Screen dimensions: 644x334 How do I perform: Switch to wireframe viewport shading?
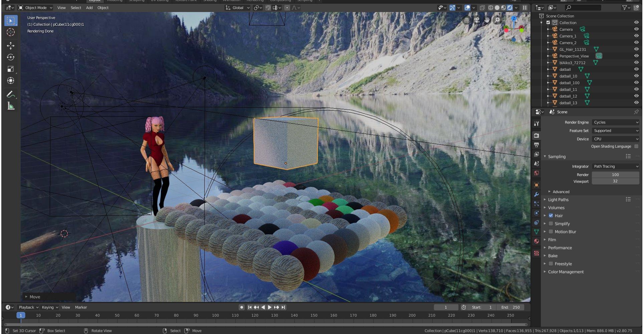click(x=491, y=8)
